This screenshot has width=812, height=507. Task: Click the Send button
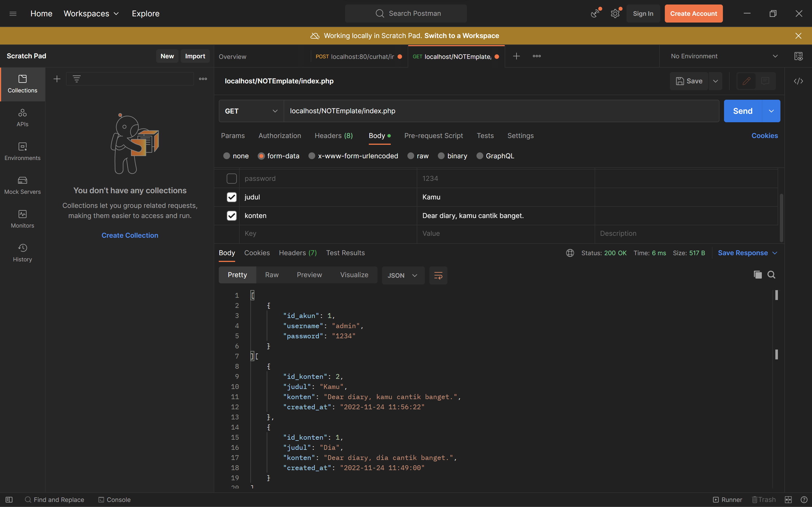pos(743,111)
